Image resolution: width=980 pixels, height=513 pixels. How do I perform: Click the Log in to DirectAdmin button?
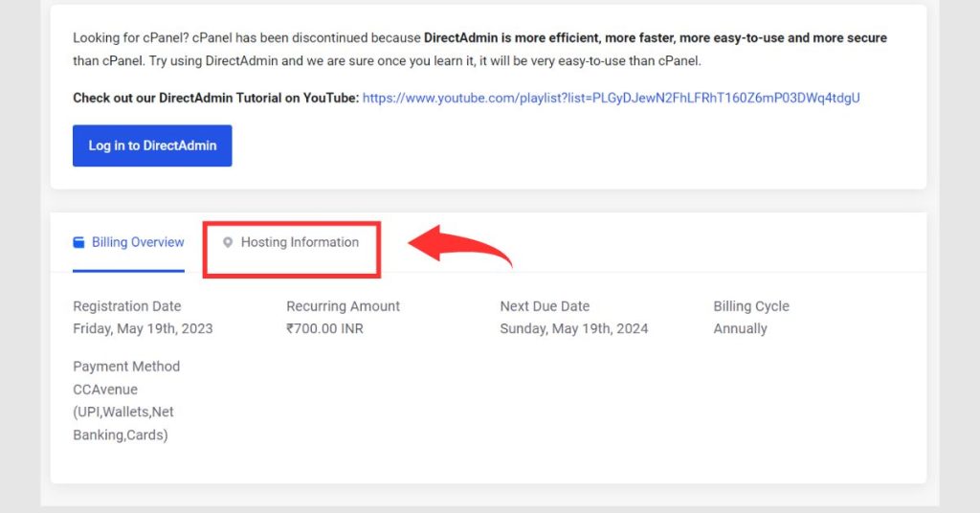152,145
